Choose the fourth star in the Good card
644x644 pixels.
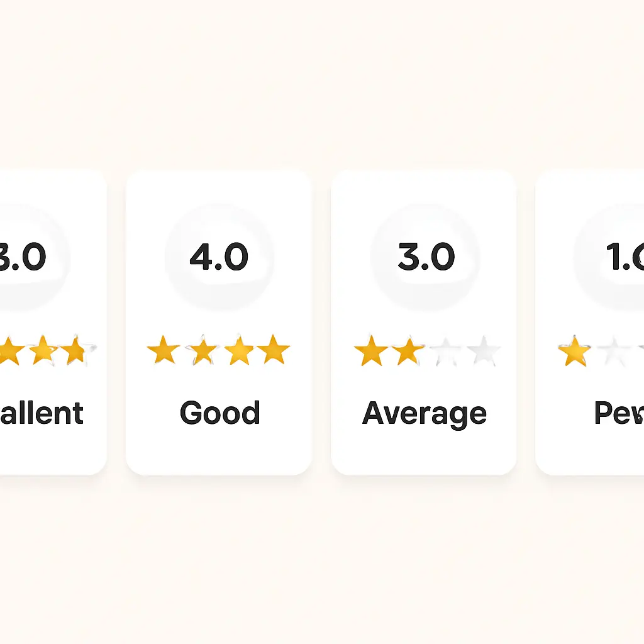click(x=274, y=350)
